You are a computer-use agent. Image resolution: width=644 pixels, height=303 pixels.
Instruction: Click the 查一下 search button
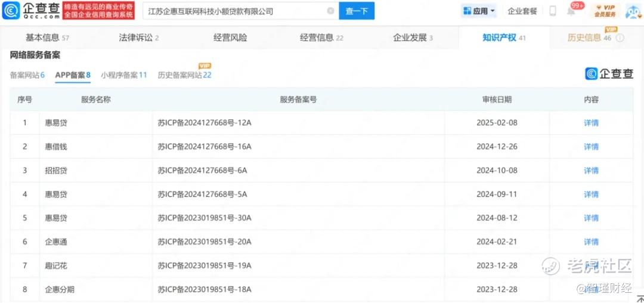tap(357, 11)
